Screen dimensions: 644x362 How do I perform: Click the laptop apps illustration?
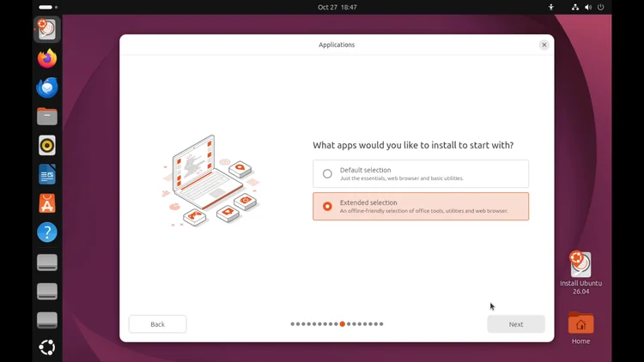pyautogui.click(x=211, y=181)
